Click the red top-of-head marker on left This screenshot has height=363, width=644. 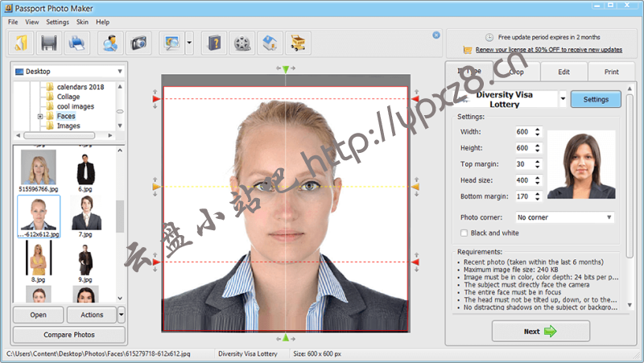tap(156, 99)
